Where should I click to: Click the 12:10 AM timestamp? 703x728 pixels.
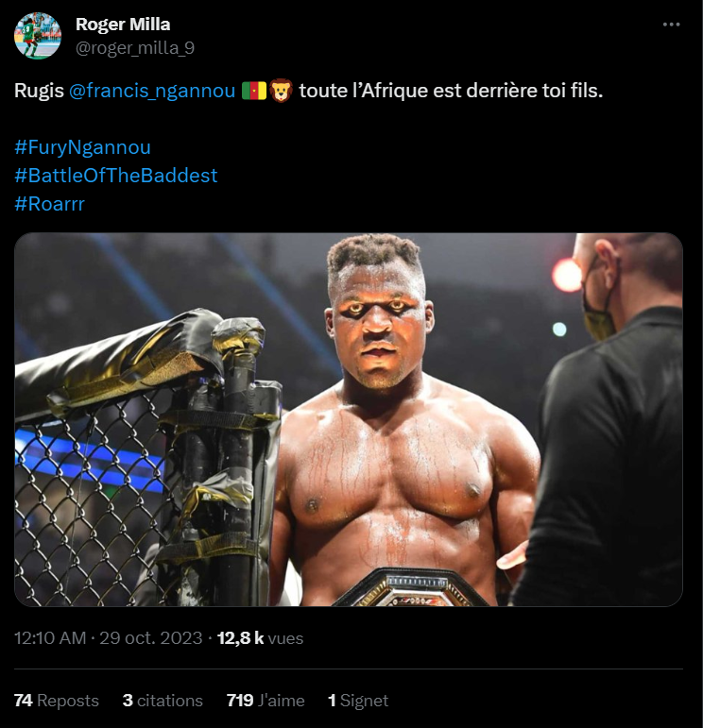pos(50,638)
